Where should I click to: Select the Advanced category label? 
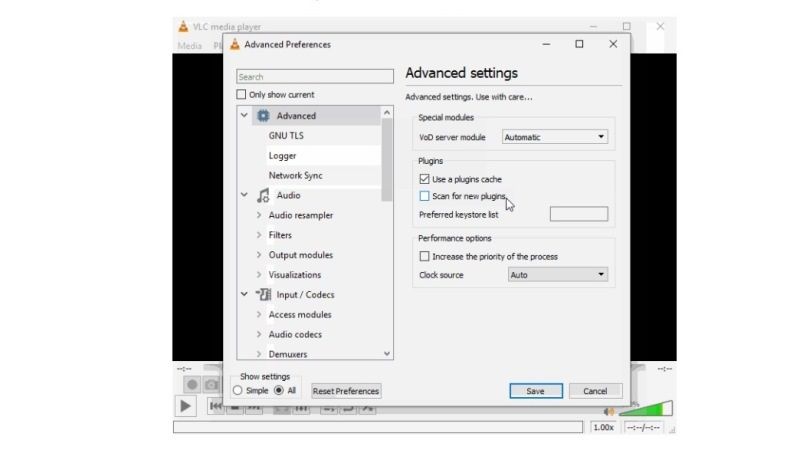[x=296, y=116]
